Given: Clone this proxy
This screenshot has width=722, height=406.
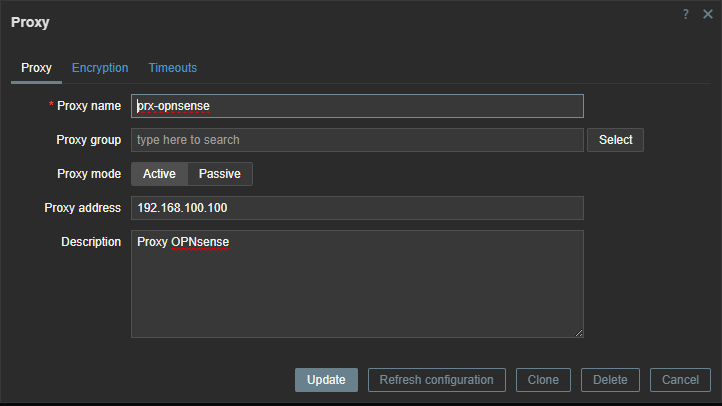Looking at the screenshot, I should pyautogui.click(x=544, y=380).
